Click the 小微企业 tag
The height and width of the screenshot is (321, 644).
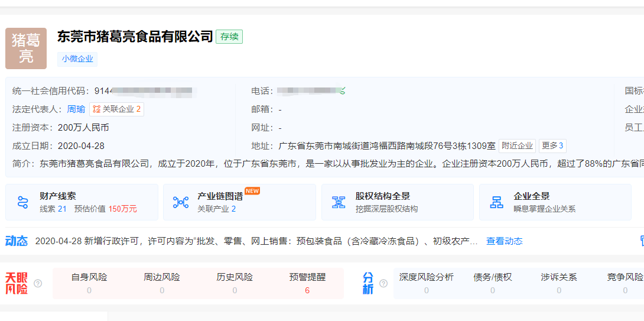(77, 59)
